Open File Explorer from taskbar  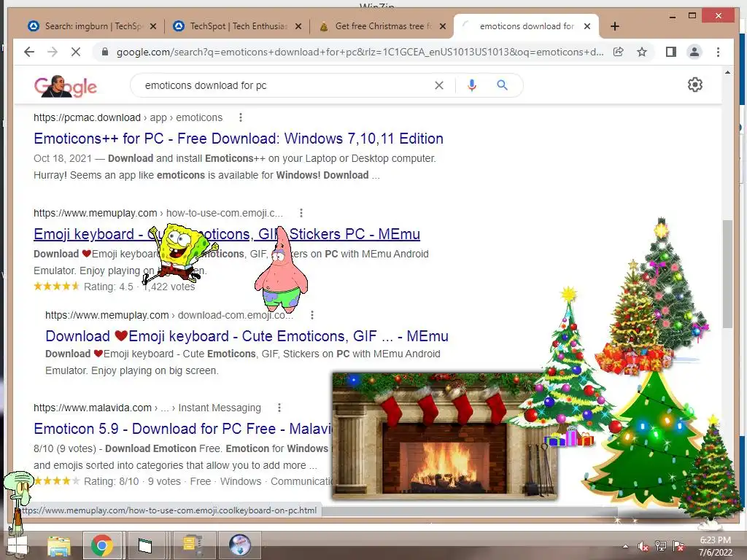58,545
